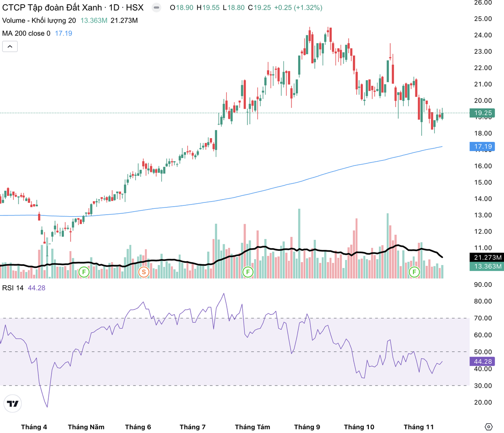Select the Volume - Khối lượng 20 legend
The image size is (504, 433).
pyautogui.click(x=39, y=21)
